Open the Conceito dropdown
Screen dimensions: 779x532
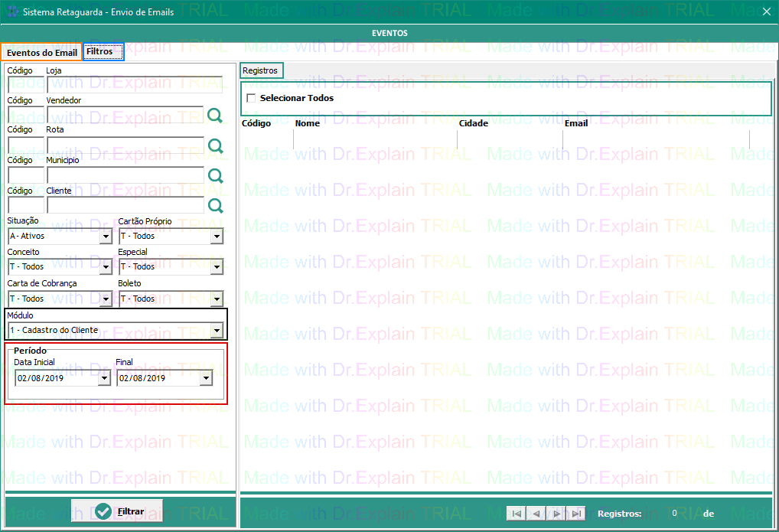[106, 267]
